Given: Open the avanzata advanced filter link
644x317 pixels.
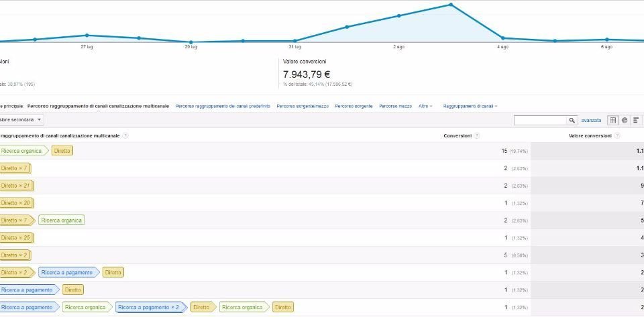Looking at the screenshot, I should [x=591, y=120].
